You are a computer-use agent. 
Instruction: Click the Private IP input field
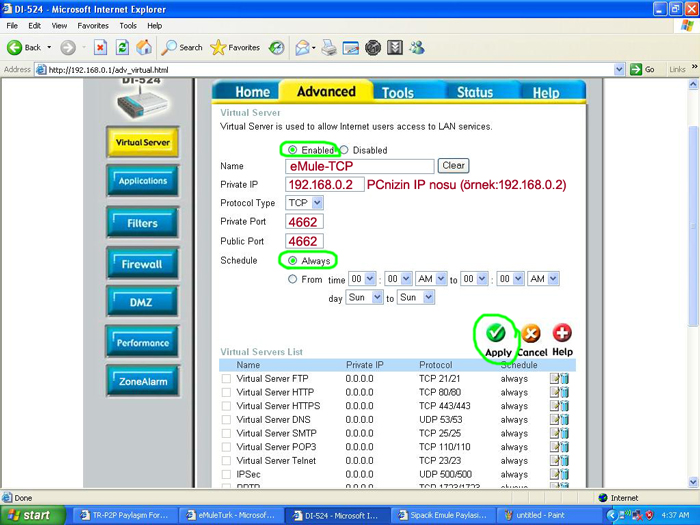click(325, 184)
